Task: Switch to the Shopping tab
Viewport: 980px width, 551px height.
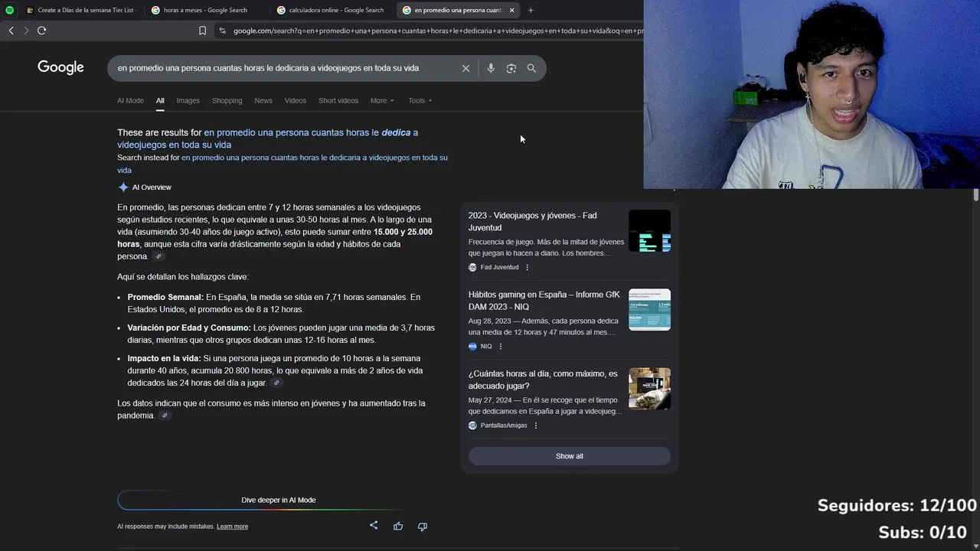Action: (227, 100)
